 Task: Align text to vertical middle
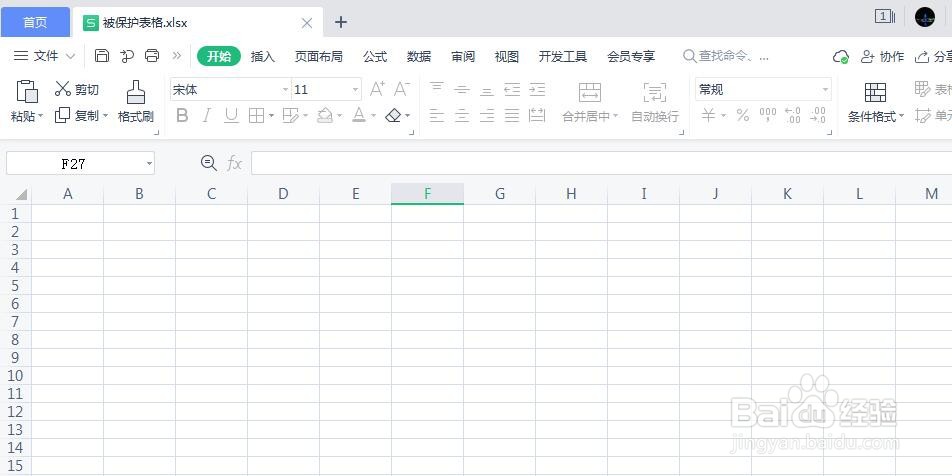tap(462, 89)
